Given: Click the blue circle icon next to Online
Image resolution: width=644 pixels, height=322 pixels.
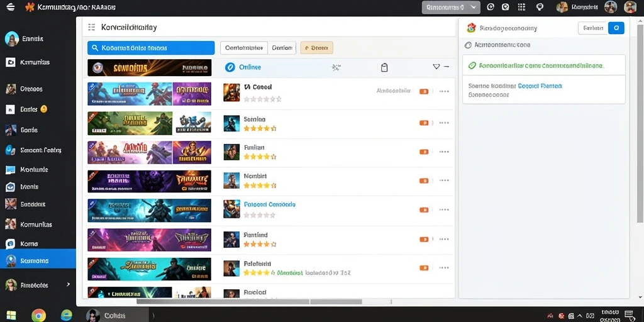Looking at the screenshot, I should point(230,67).
